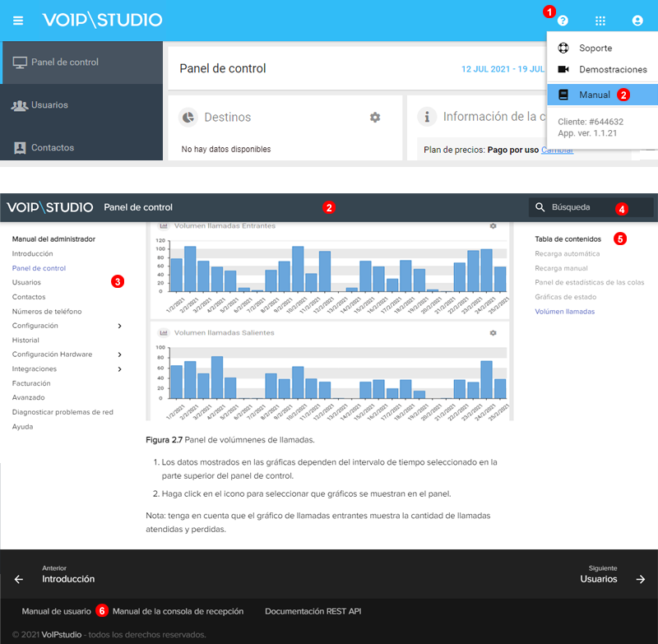Select Manual from the help menu
The image size is (658, 644).
pyautogui.click(x=603, y=95)
